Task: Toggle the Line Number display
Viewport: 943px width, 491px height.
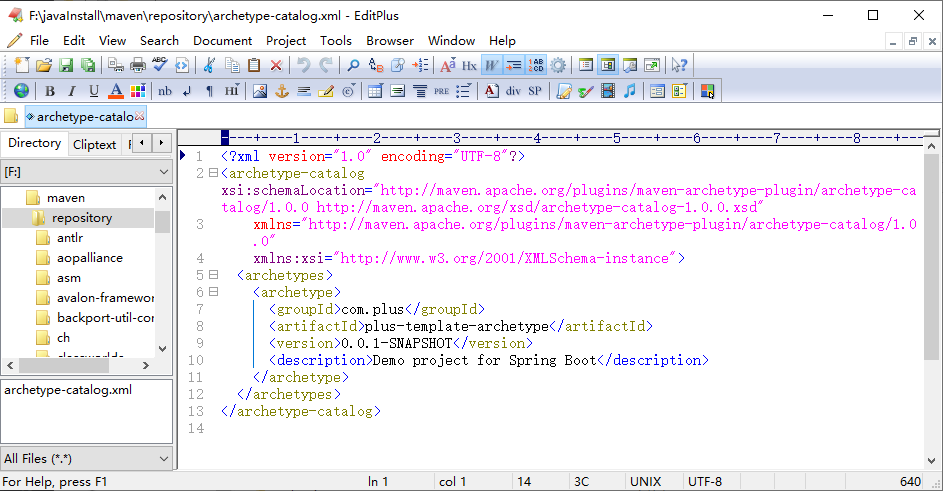Action: [x=535, y=65]
